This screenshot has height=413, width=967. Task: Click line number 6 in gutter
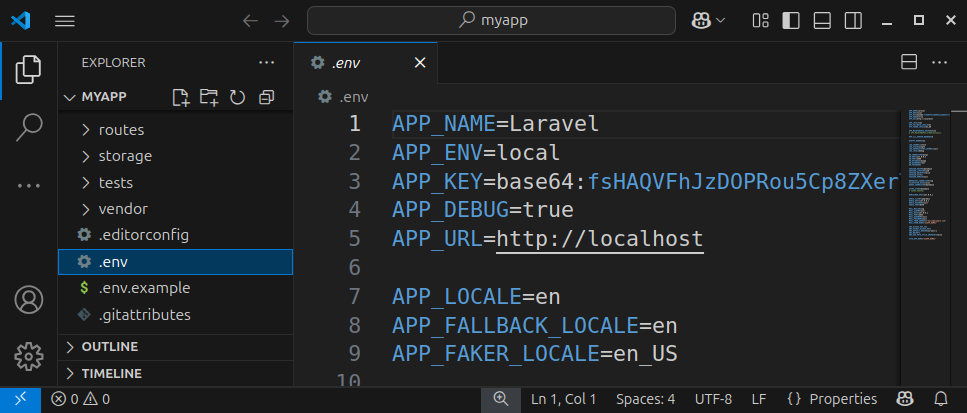click(354, 268)
